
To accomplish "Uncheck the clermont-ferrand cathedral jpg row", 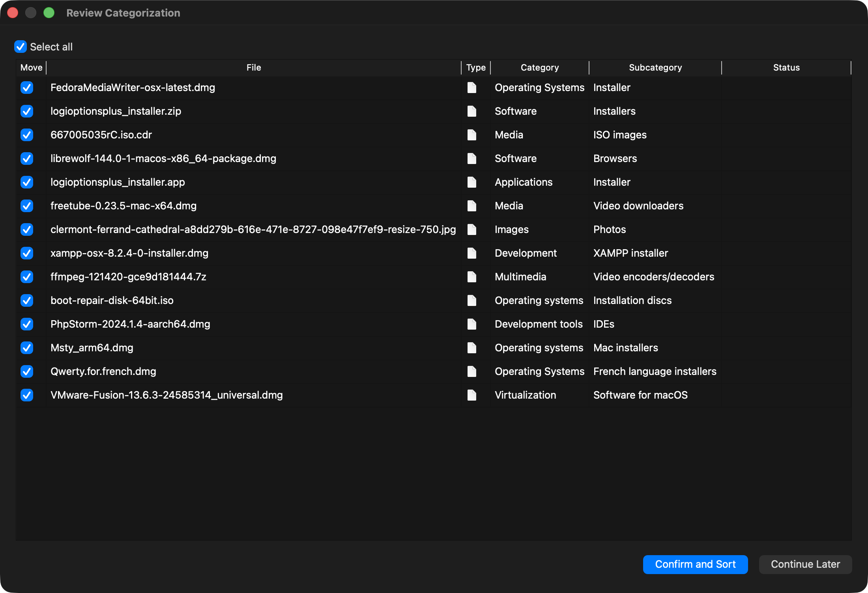I will [27, 229].
